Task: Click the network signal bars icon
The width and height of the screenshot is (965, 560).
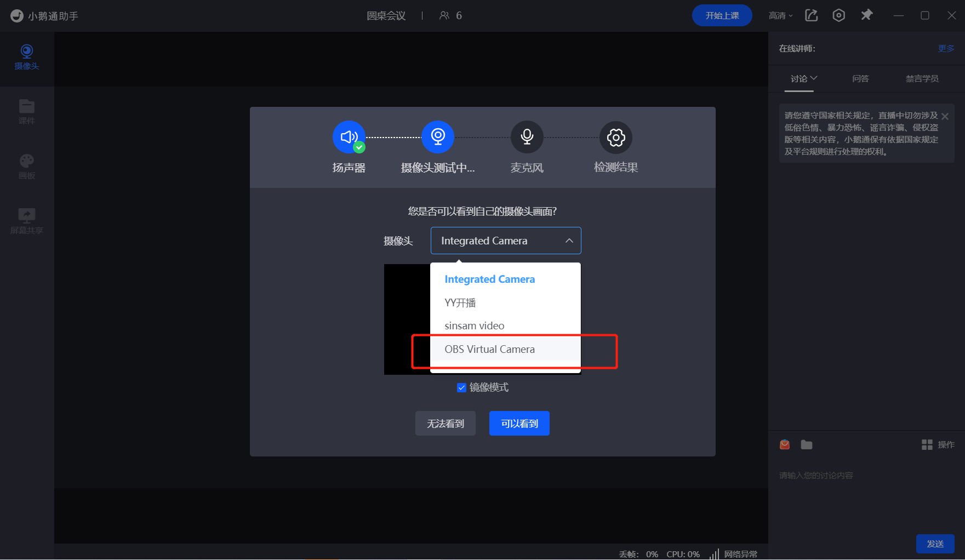Action: 714,554
